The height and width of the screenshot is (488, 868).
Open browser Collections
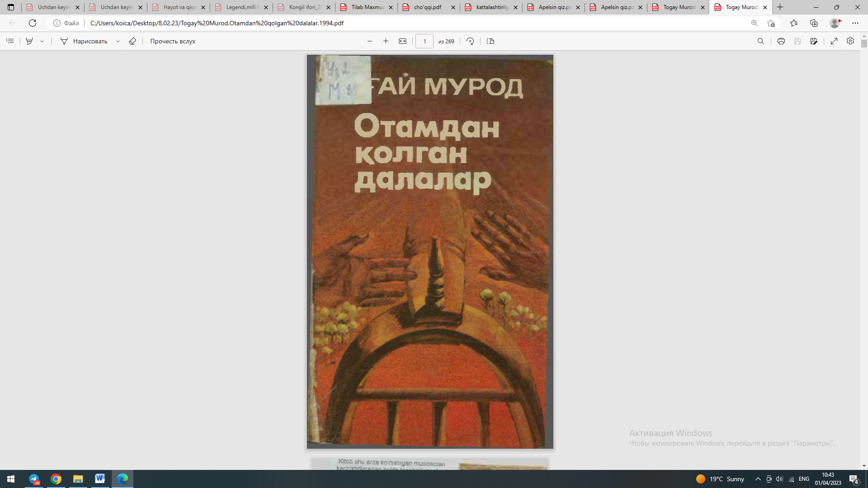pyautogui.click(x=814, y=23)
